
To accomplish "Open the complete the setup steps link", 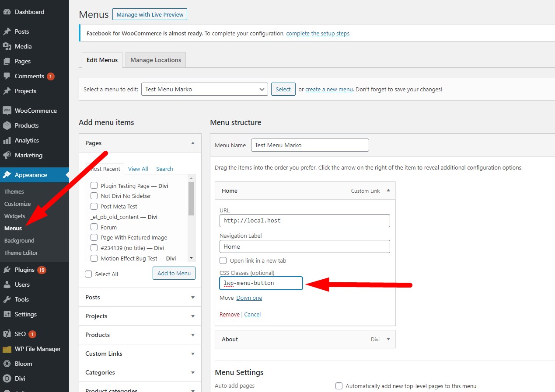I will pyautogui.click(x=318, y=33).
